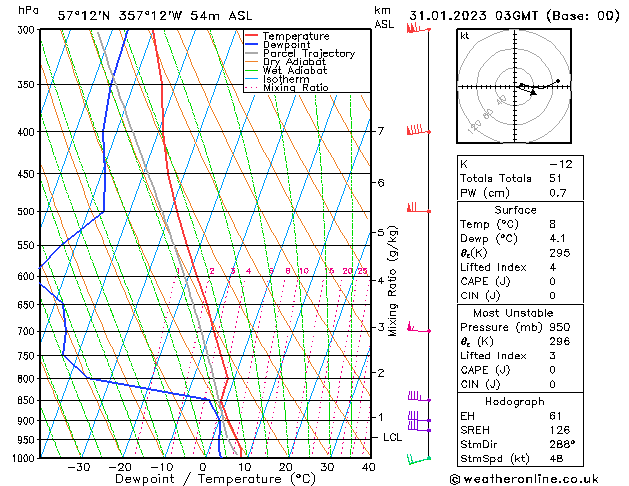Click the wind barb at 300 hPa
The width and height of the screenshot is (629, 486).
418,28
